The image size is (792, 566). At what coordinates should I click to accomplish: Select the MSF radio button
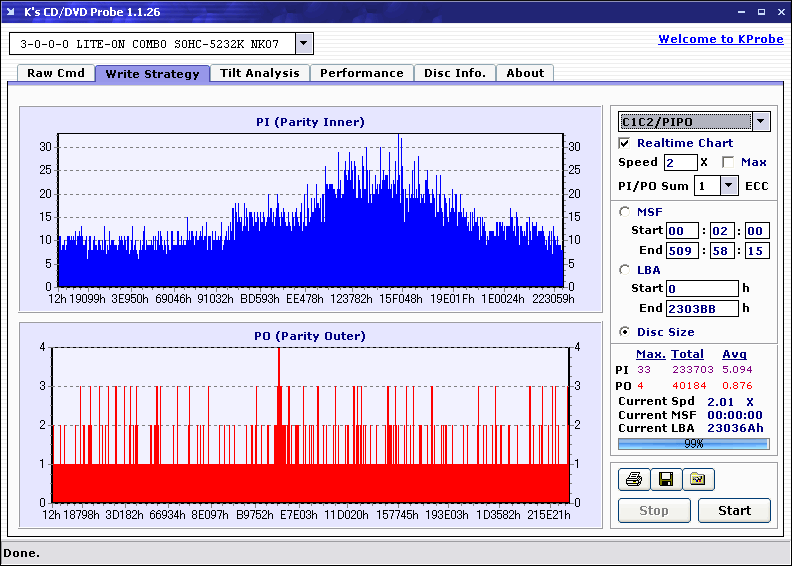pyautogui.click(x=625, y=211)
